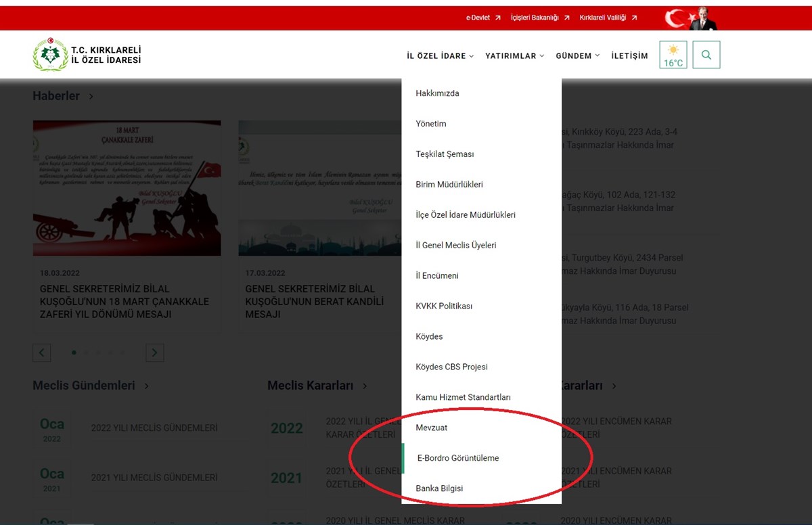The width and height of the screenshot is (812, 525).
Task: Open Kırklareli Valiliği link
Action: pos(608,18)
